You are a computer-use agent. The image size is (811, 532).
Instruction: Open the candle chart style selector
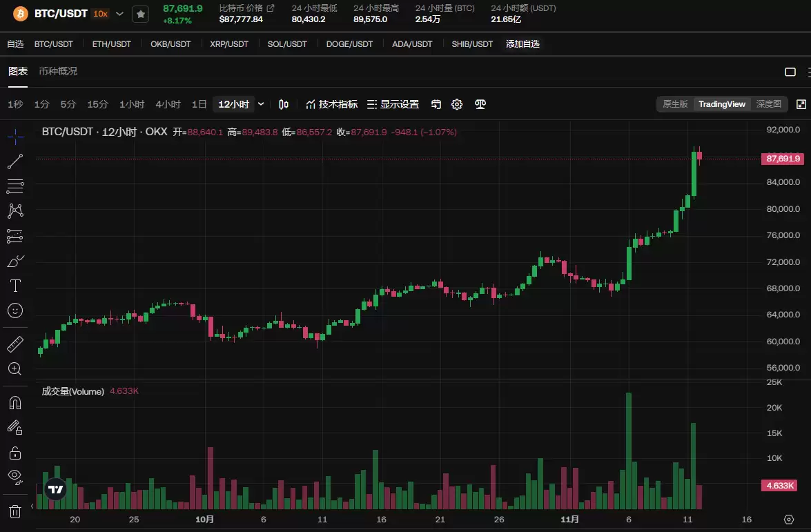click(x=283, y=104)
